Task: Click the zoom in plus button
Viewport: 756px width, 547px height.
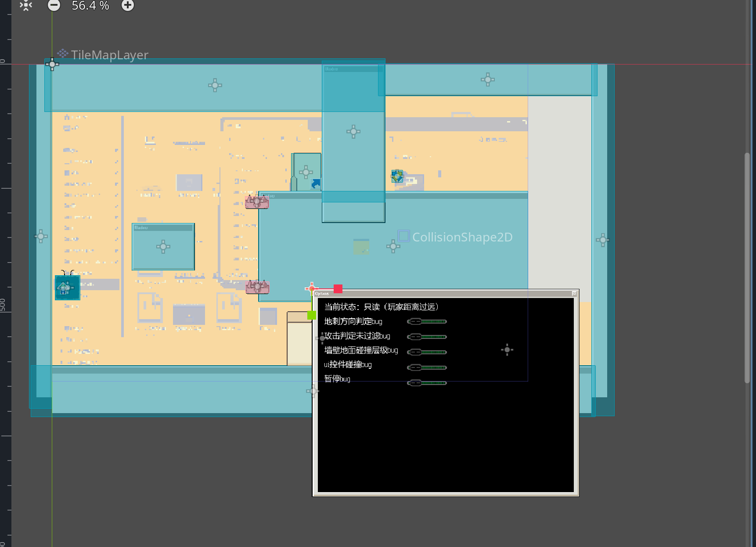Action: [x=128, y=5]
